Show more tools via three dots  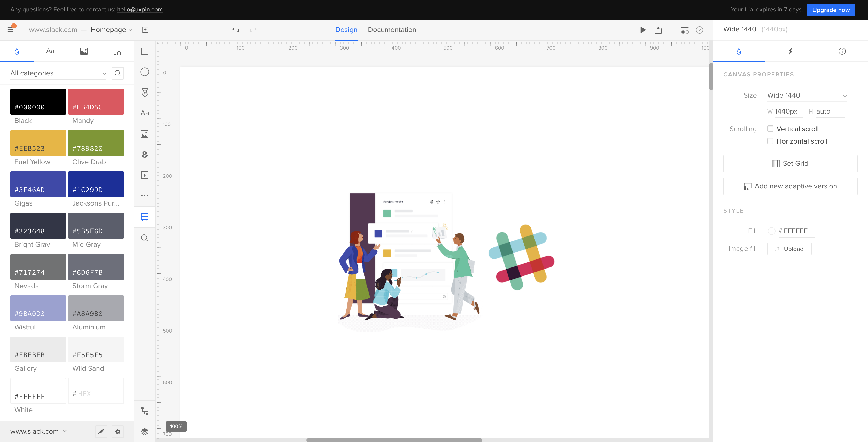coord(145,196)
